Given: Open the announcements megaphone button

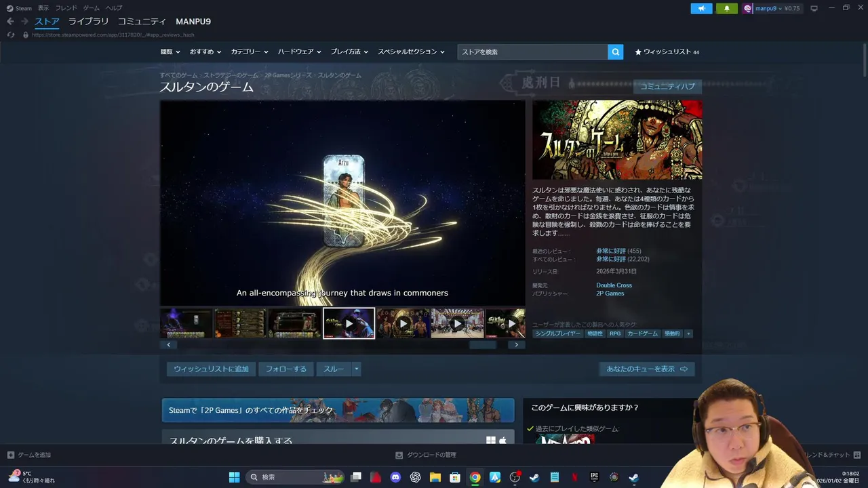Looking at the screenshot, I should click(x=701, y=8).
